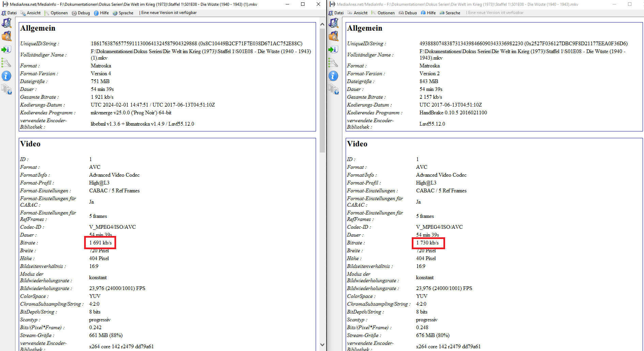Image resolution: width=644 pixels, height=351 pixels.
Task: Click Bits/(Pixel*Frame) value '0.248'
Action: tap(422, 328)
